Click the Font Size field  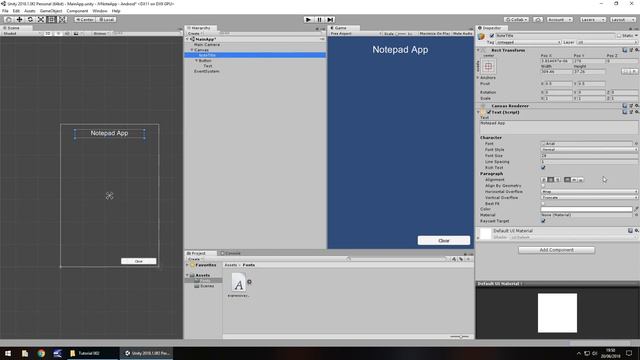pos(589,156)
